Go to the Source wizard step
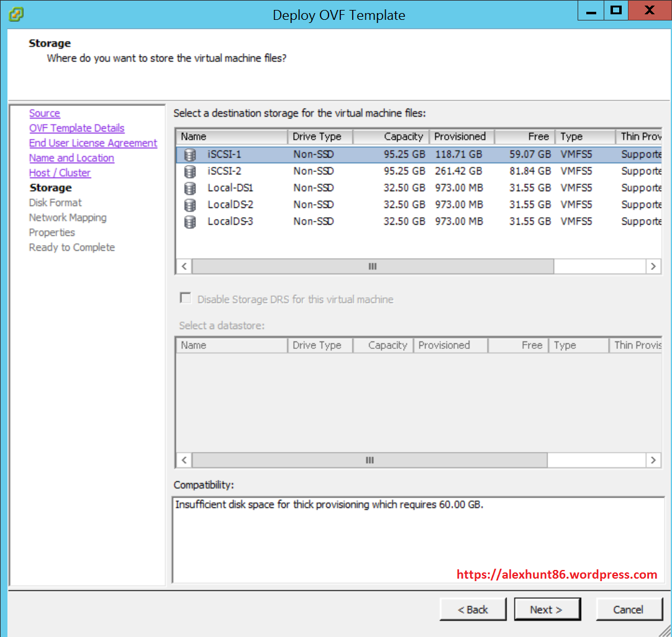 click(45, 114)
